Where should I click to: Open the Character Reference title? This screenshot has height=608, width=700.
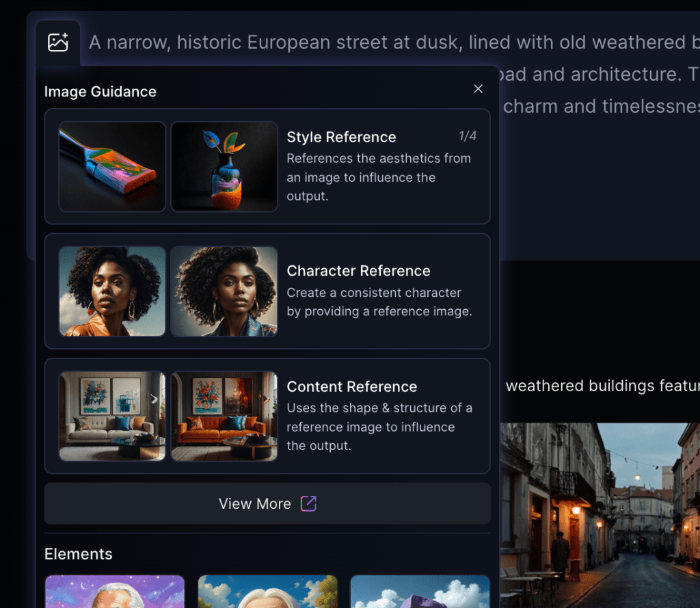[358, 271]
